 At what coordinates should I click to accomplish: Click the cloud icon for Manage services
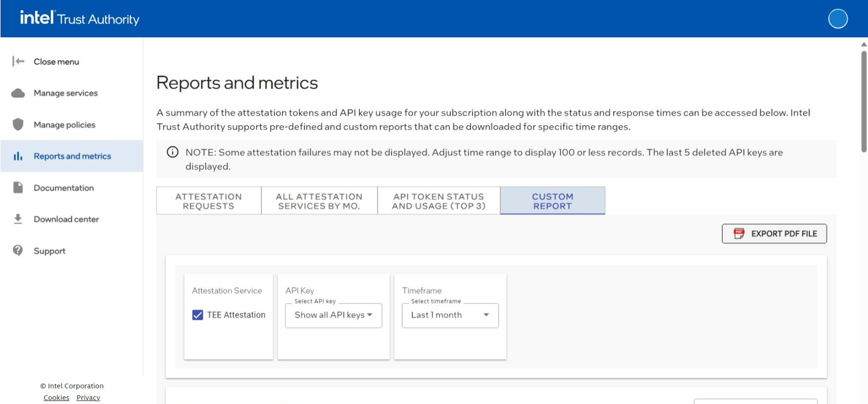coord(18,93)
